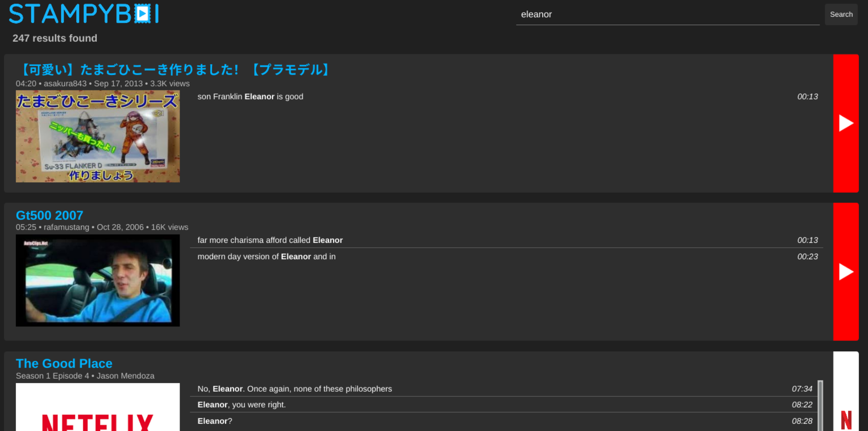Click the Gt500 driver video thumbnail

(x=98, y=280)
